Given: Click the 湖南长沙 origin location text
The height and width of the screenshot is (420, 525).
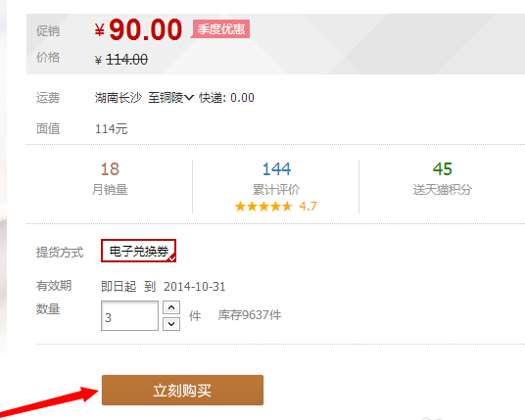Looking at the screenshot, I should click(119, 98).
